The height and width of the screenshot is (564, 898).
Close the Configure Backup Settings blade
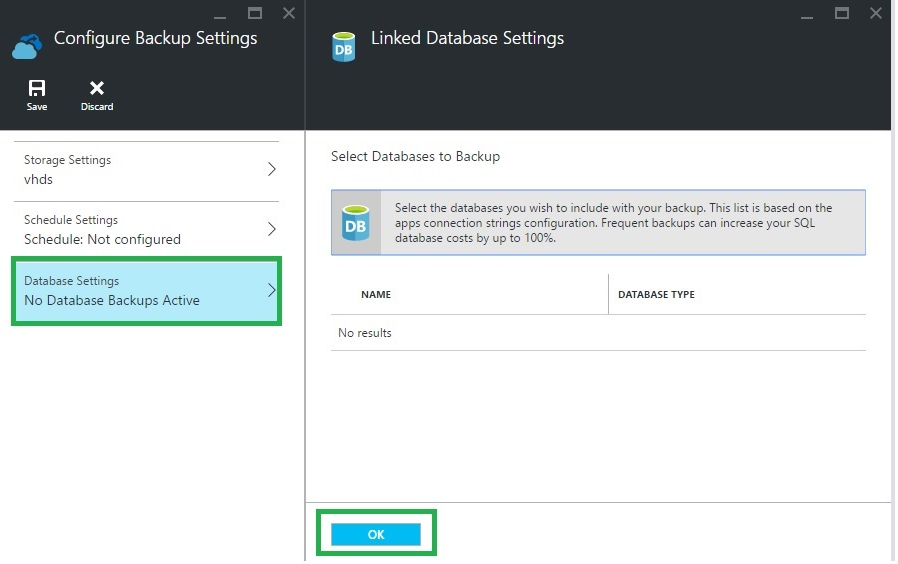289,13
